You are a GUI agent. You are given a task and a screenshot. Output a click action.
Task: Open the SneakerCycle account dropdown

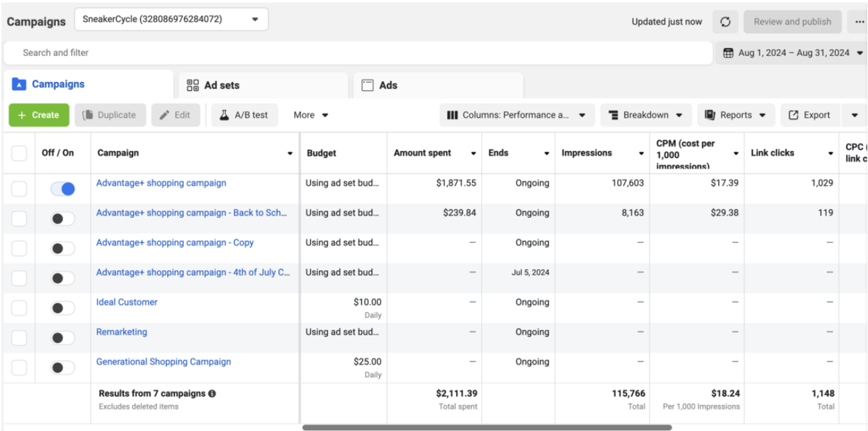pyautogui.click(x=171, y=19)
